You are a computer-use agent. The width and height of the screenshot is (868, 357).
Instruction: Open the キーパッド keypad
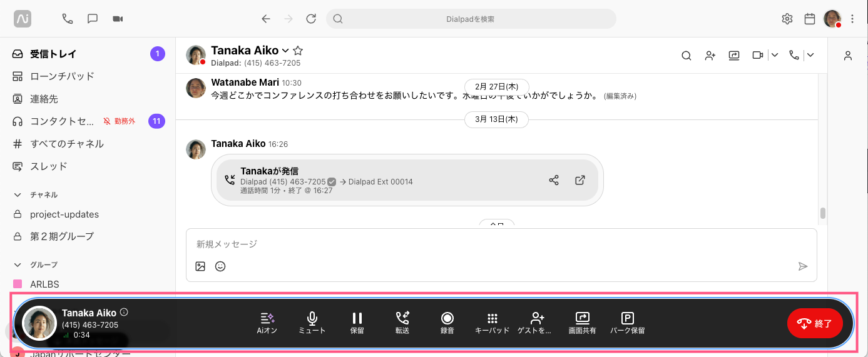(x=493, y=323)
